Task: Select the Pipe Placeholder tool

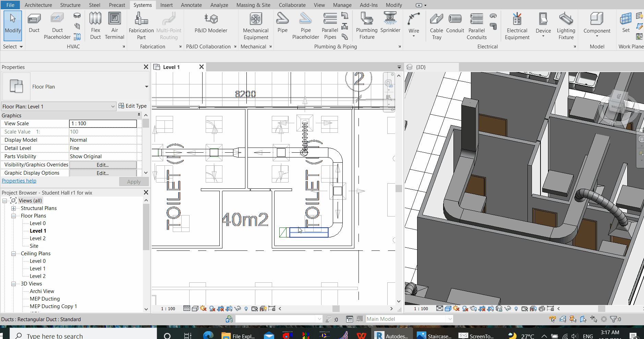Action: (306, 26)
